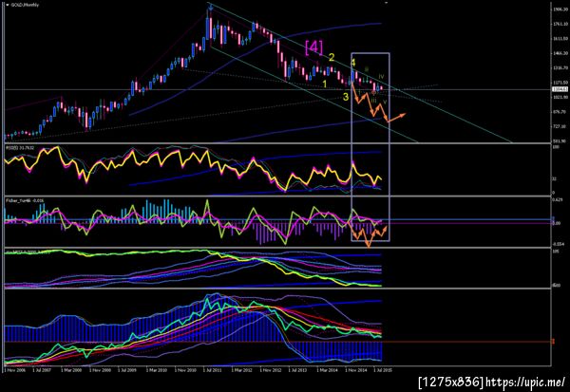This screenshot has height=392, width=570.
Task: Click the 1 Nov 2014 date on the time axis
Action: (x=356, y=370)
